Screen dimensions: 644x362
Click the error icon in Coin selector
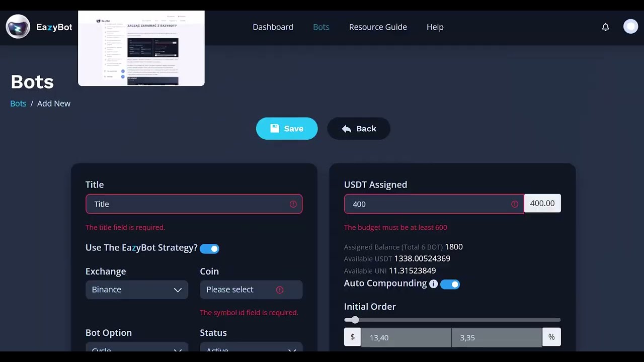point(280,290)
